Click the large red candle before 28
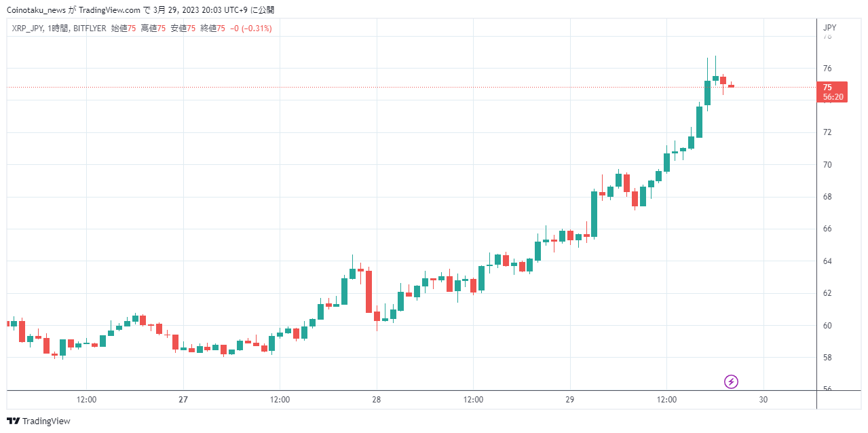 click(369, 292)
